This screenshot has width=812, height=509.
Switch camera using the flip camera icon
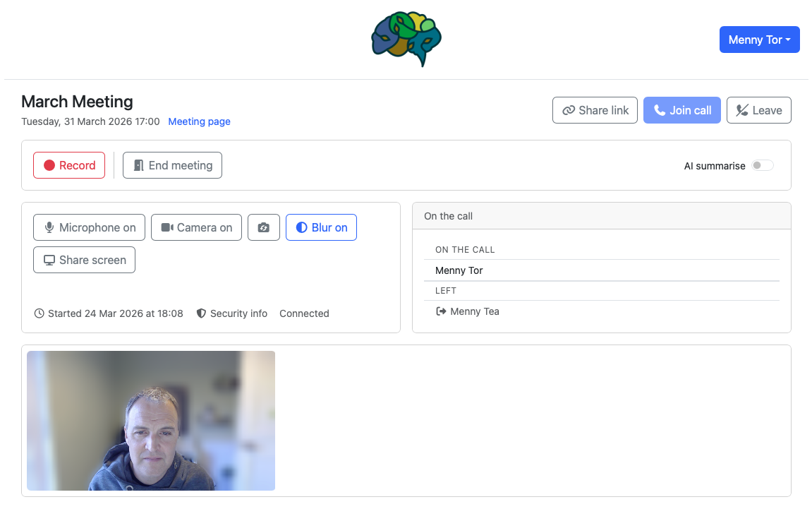point(264,227)
